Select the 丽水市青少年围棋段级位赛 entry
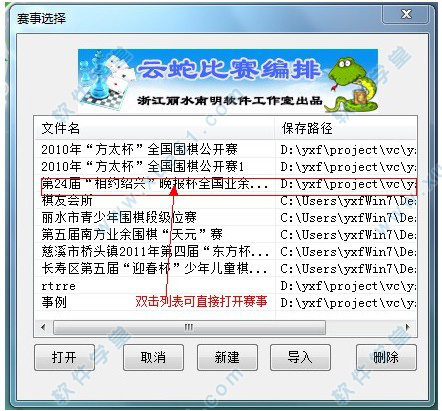 click(226, 218)
